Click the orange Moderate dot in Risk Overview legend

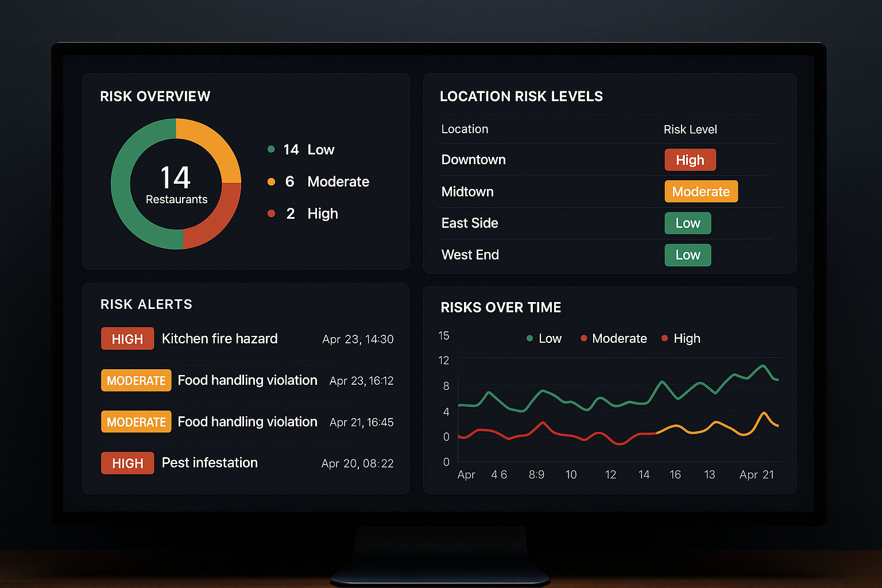271,182
